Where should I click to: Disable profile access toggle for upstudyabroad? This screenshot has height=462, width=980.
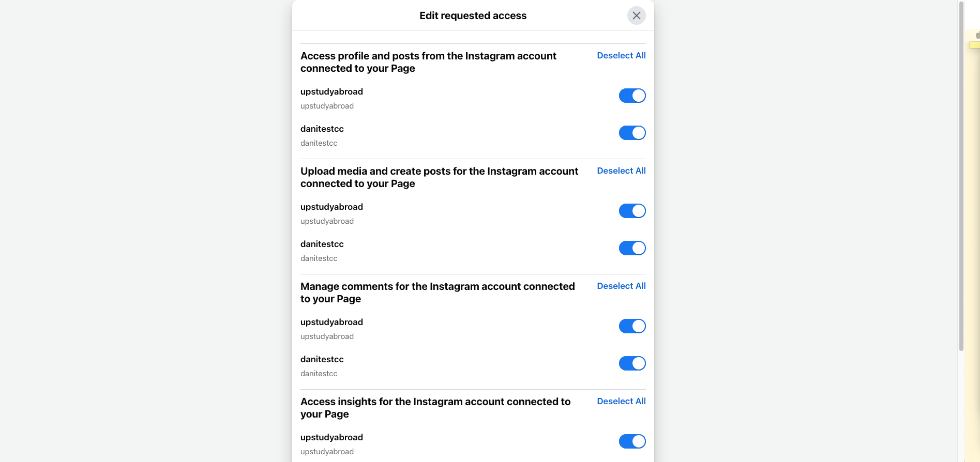pyautogui.click(x=632, y=96)
